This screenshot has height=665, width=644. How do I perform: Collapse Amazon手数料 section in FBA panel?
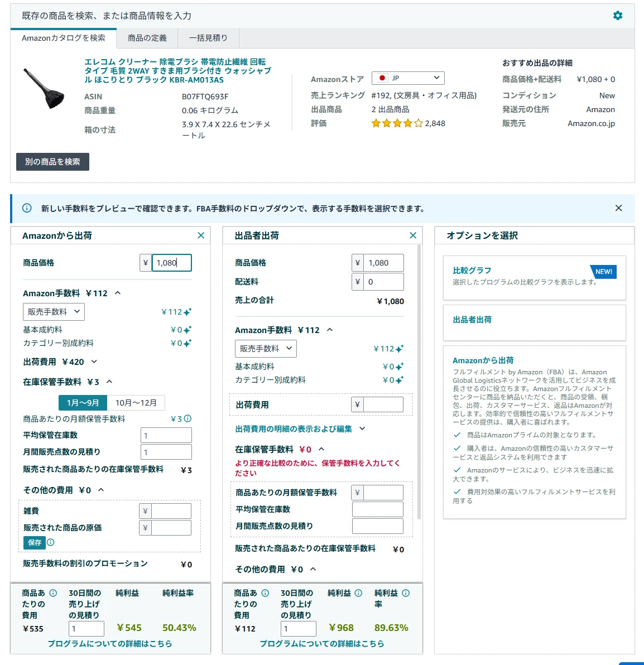tap(118, 293)
